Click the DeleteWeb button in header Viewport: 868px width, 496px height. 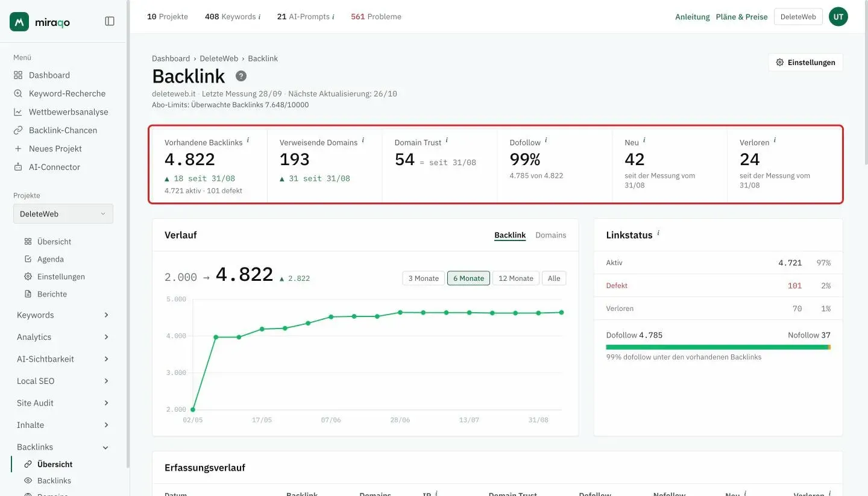click(x=798, y=17)
